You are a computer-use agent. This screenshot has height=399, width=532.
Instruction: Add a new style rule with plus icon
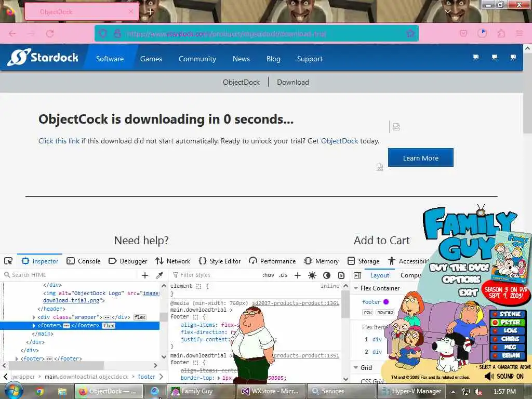(x=298, y=275)
